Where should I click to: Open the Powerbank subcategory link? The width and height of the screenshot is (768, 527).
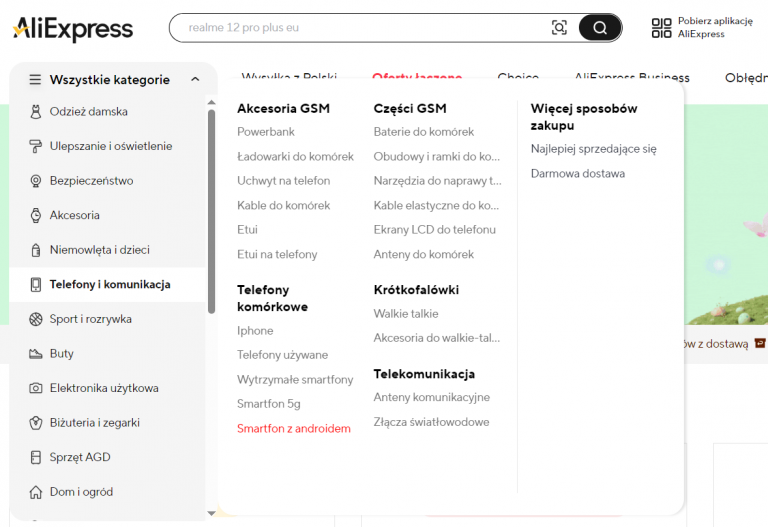266,132
